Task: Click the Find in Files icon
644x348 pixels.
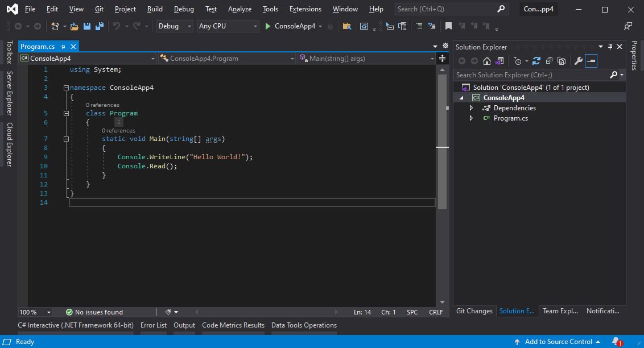Action: tap(346, 26)
